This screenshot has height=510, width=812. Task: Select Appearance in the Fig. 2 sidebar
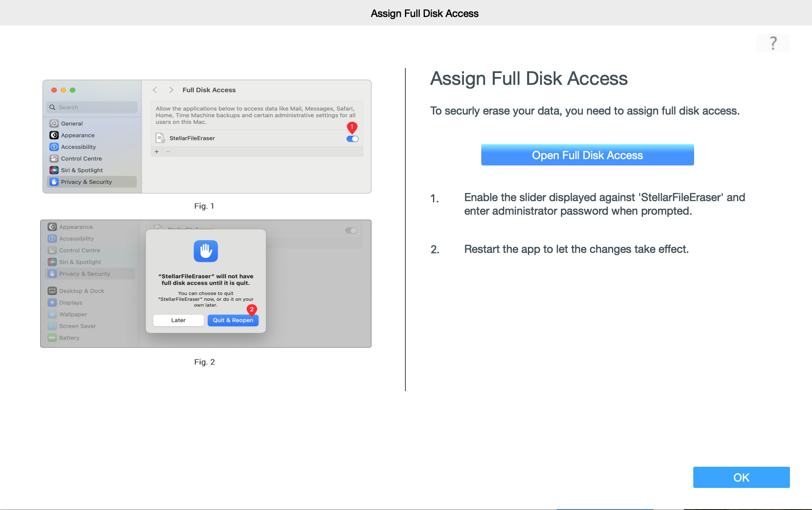[90, 227]
